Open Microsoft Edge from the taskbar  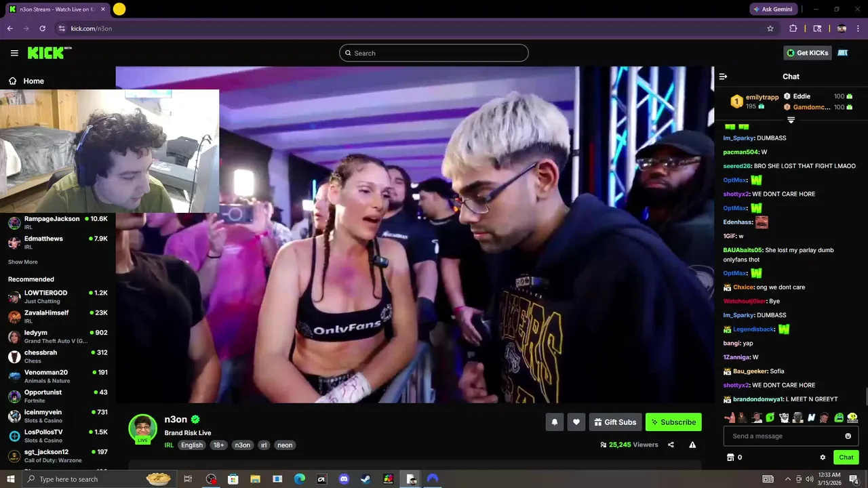point(300,479)
